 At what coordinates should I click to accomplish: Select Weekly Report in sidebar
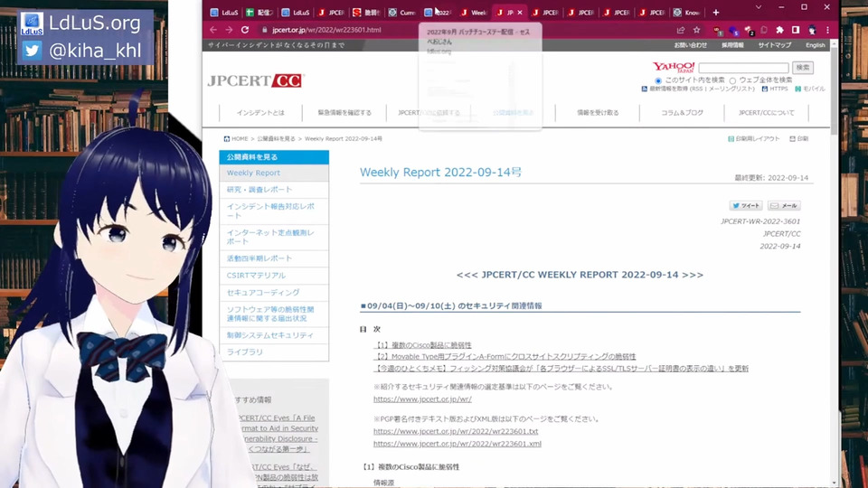click(x=274, y=174)
